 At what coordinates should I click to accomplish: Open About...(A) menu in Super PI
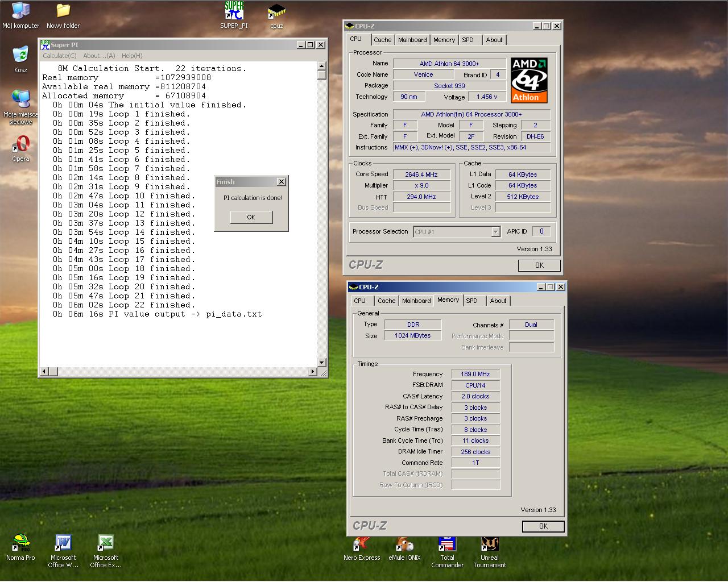point(99,56)
